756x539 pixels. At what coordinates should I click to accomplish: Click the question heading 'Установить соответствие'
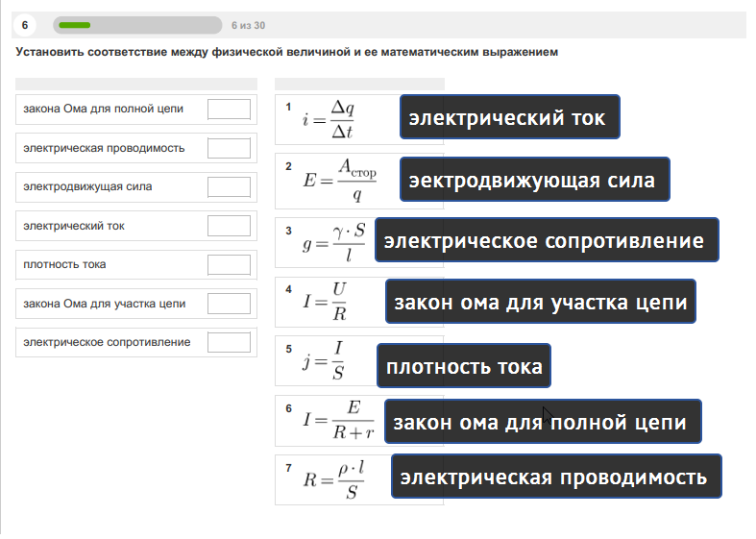286,52
